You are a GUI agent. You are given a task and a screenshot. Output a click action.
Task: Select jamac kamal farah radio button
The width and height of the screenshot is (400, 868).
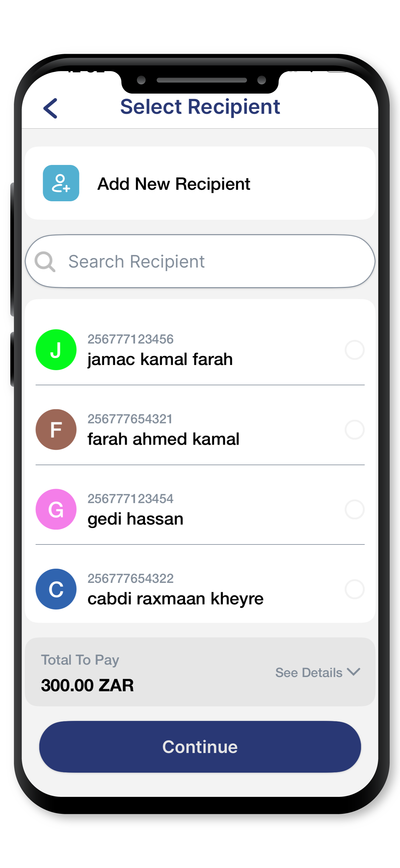[355, 350]
